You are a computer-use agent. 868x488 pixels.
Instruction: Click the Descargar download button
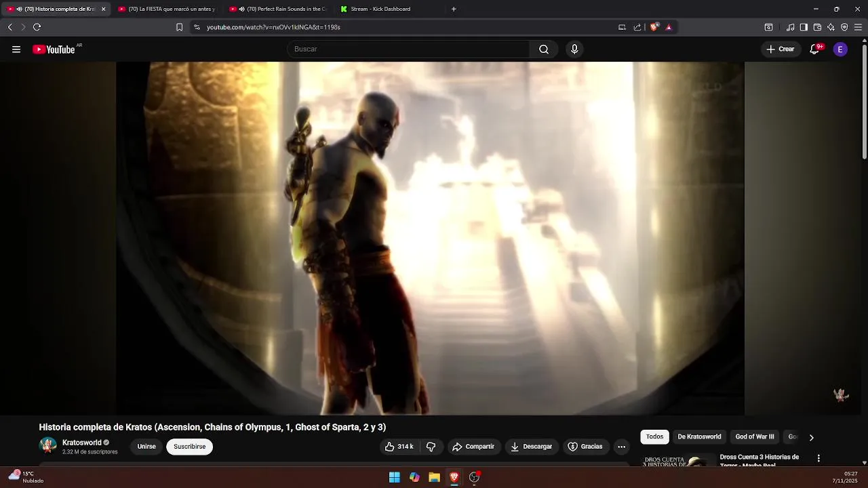531,447
